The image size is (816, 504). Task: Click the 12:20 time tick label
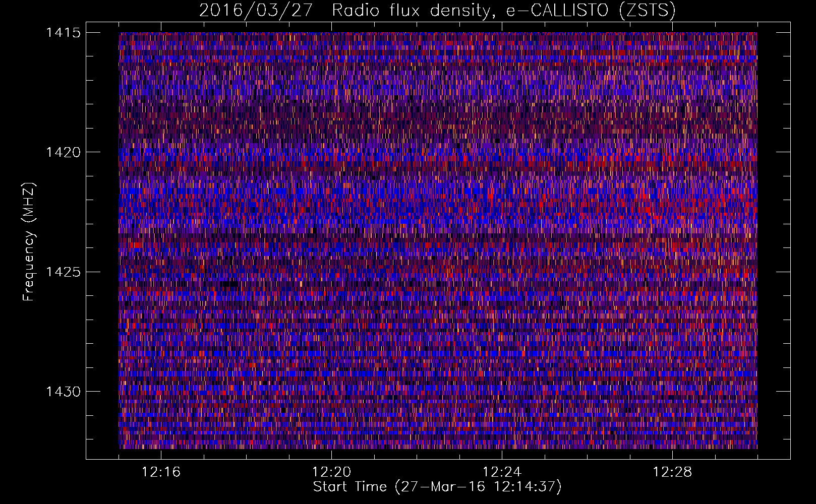332,472
